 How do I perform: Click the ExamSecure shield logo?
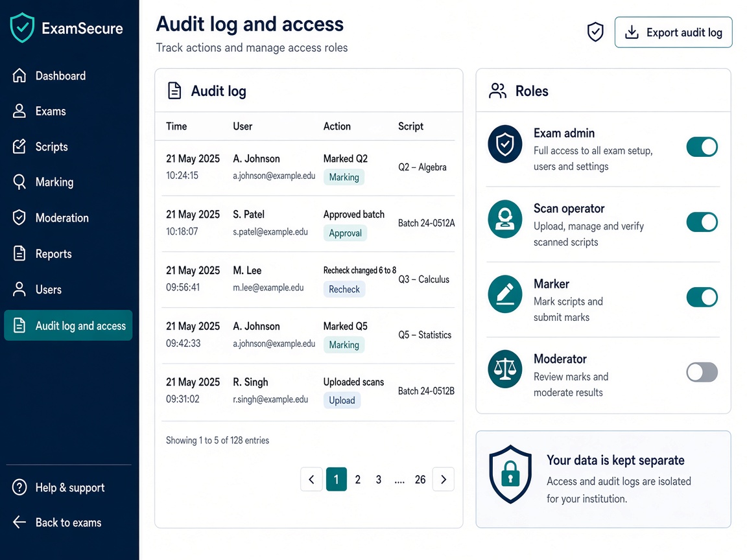22,28
